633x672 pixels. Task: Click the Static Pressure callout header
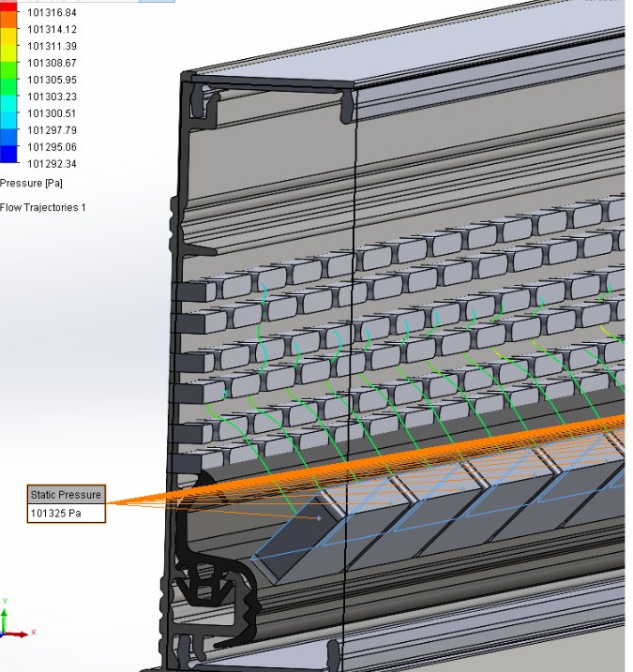tap(66, 495)
